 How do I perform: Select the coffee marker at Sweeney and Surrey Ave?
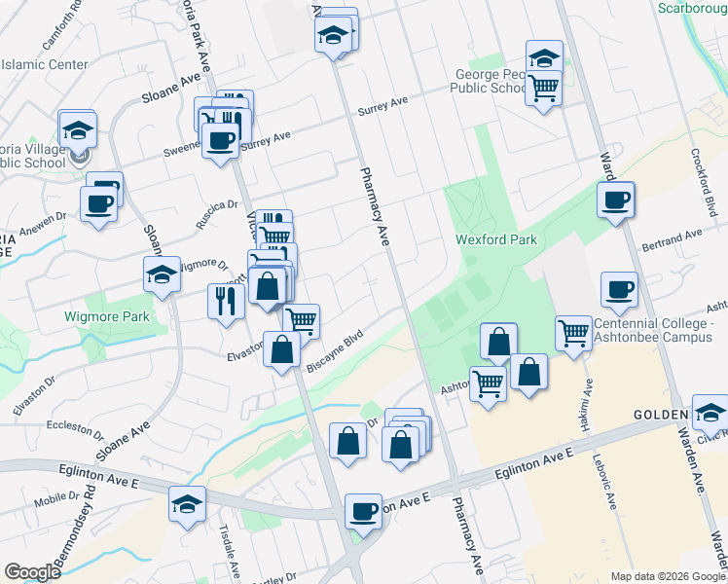coord(221,142)
